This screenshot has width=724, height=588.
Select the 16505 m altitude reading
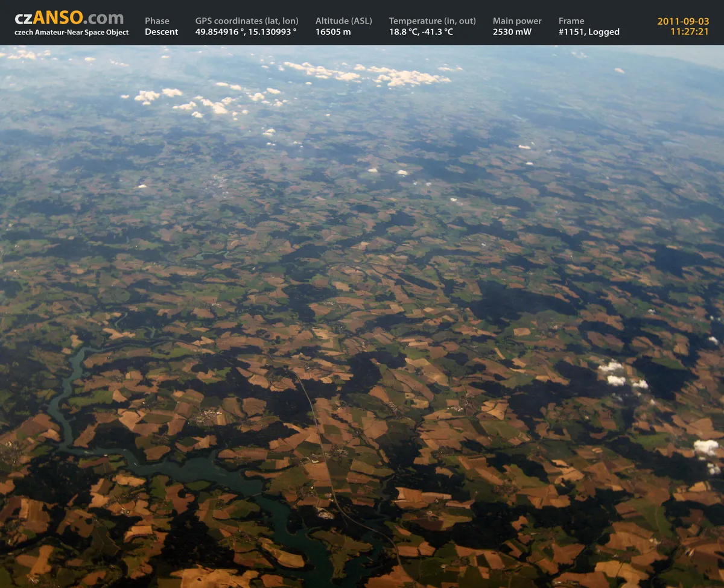coord(333,32)
